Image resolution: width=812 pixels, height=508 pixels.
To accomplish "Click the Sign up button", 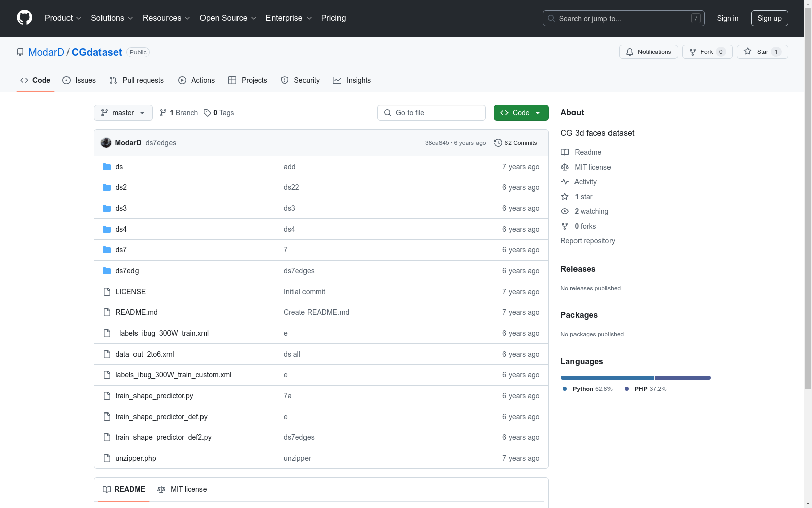I will (769, 18).
